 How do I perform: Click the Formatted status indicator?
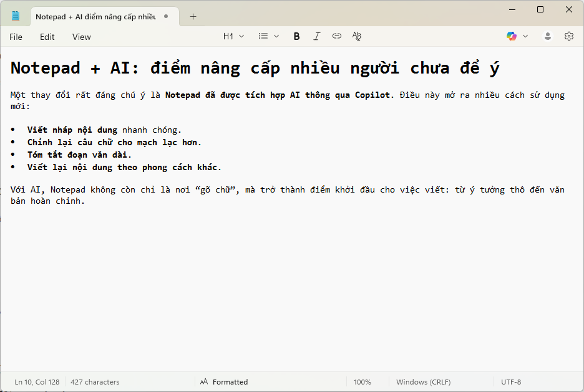[224, 382]
